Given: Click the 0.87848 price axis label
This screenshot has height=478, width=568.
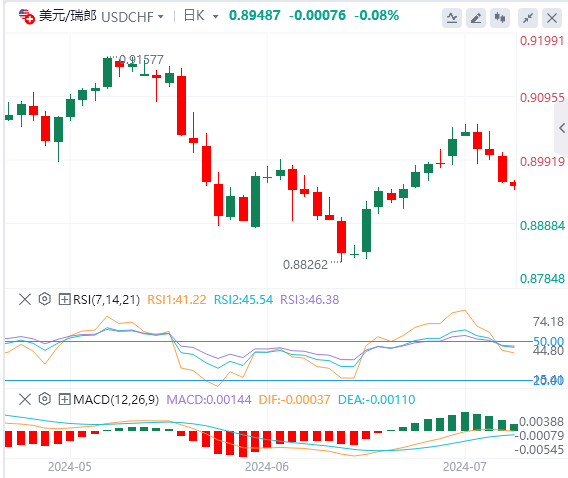Looking at the screenshot, I should click(x=542, y=278).
